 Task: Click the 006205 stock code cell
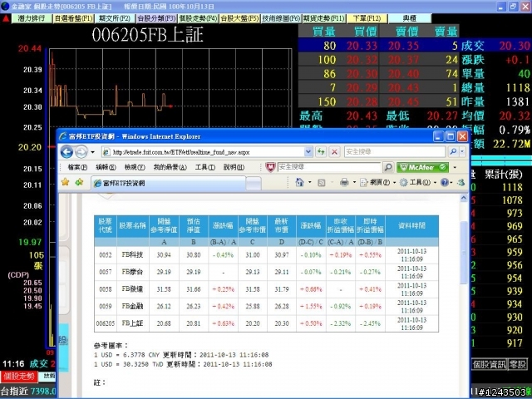tap(106, 323)
